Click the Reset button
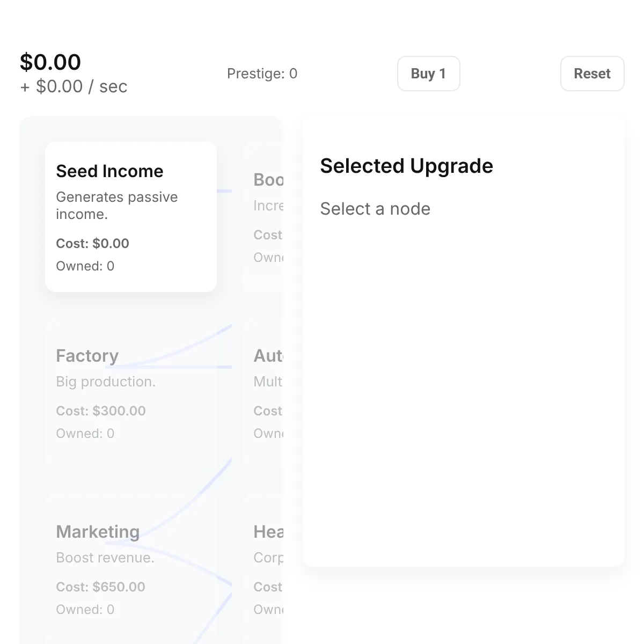Viewport: 644px width, 644px height. 592,74
